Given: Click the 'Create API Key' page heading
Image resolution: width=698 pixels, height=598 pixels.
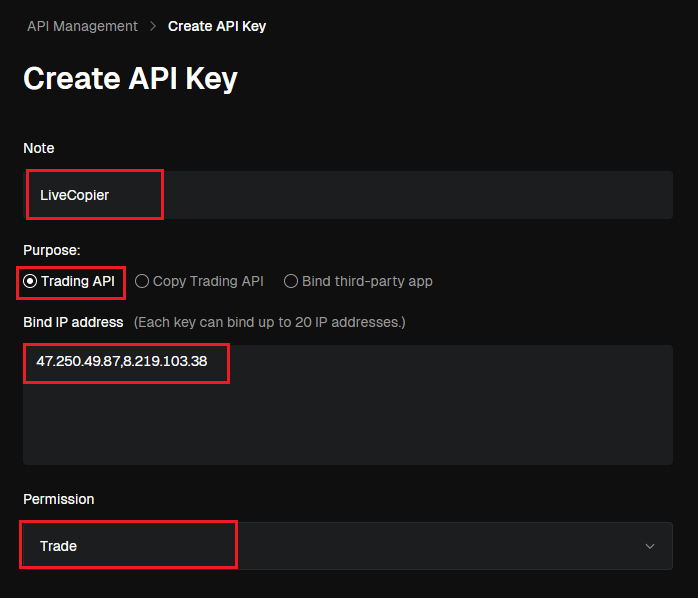Looking at the screenshot, I should (130, 78).
